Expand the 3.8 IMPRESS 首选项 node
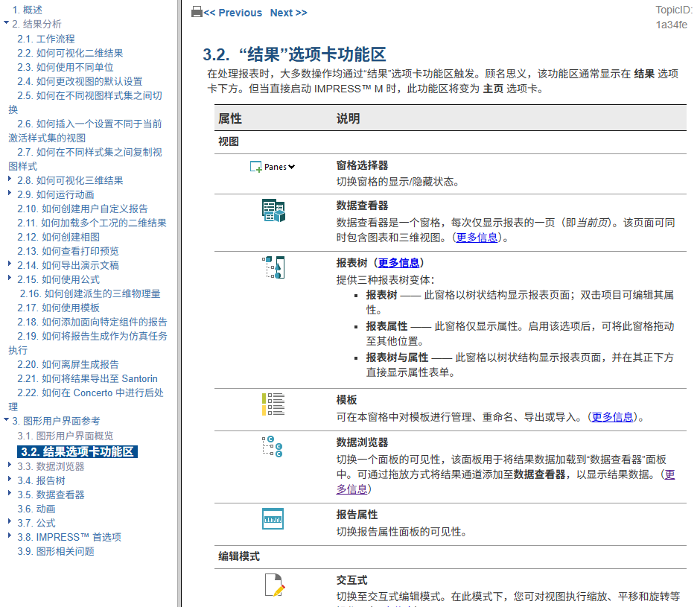This screenshot has width=700, height=607. (x=10, y=536)
